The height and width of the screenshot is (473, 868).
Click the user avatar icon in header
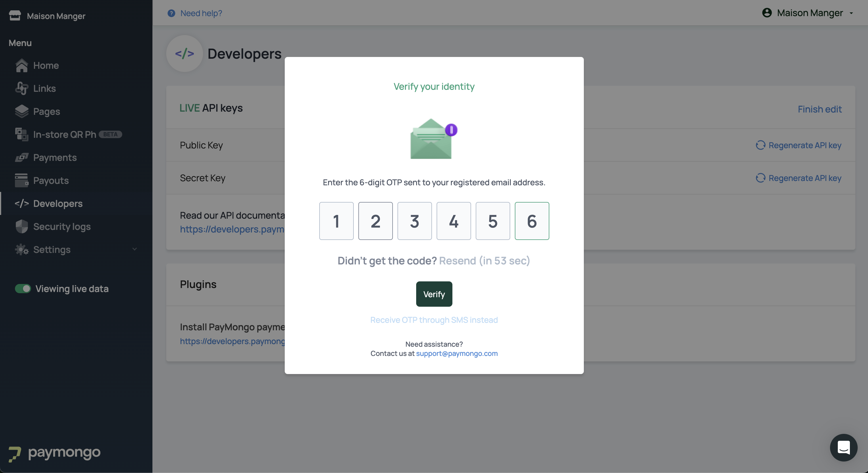click(x=767, y=13)
